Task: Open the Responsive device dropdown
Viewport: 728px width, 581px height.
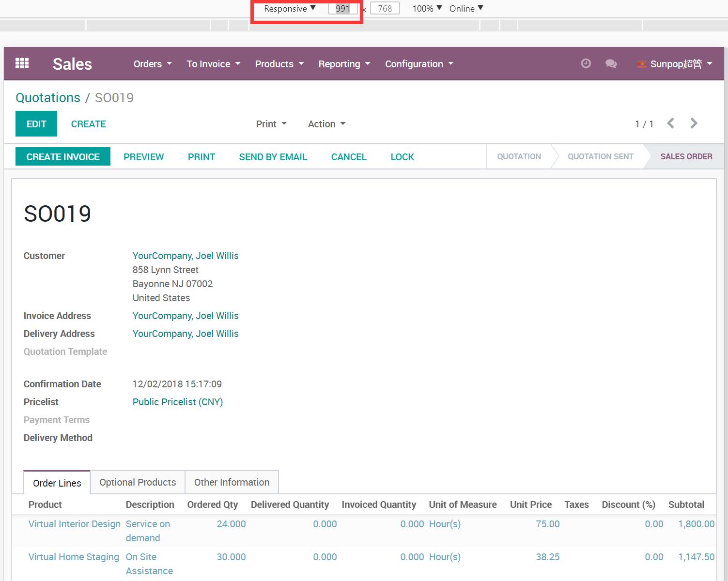Action: coord(289,9)
